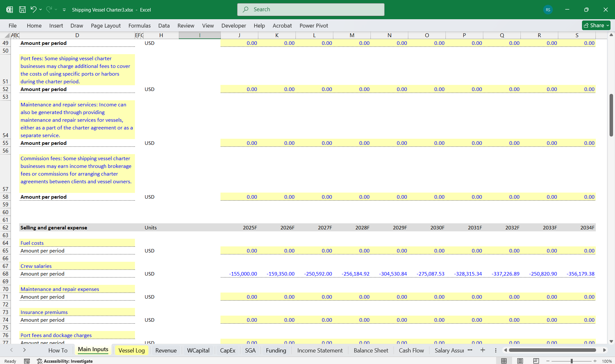Screen dimensions: 615x364
Task: Click the Undo arrow icon
Action: coord(33,10)
